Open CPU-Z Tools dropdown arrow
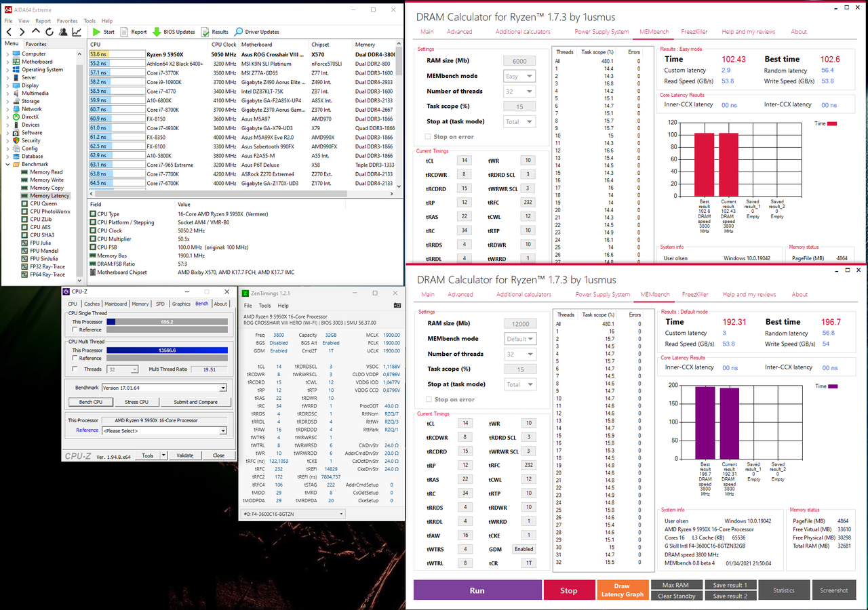 point(162,455)
